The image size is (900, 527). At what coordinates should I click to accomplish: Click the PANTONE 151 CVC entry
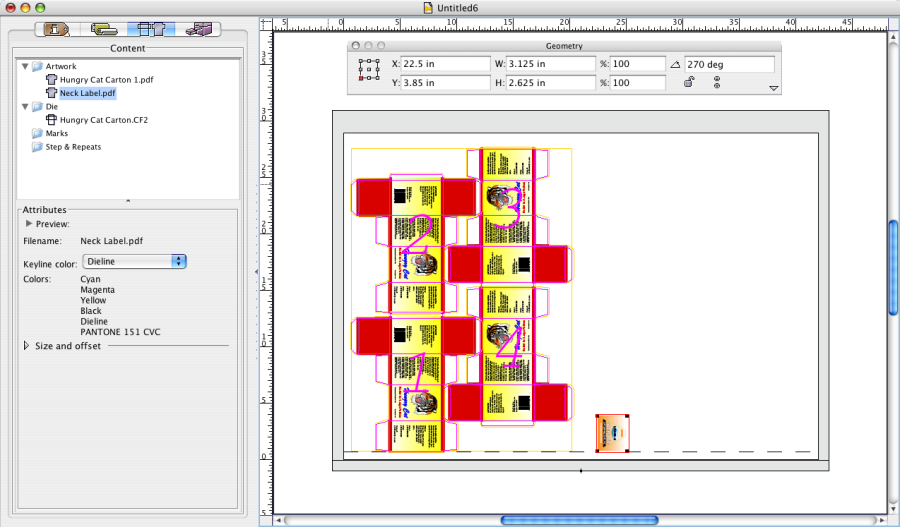point(121,332)
